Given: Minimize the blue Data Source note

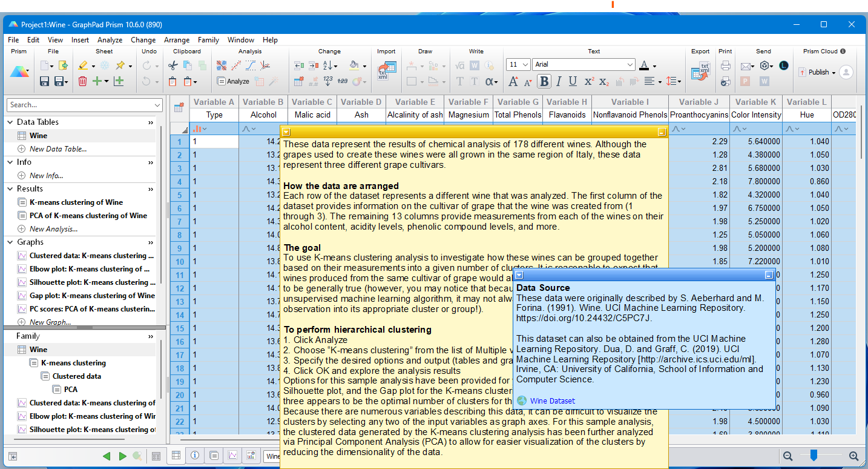Looking at the screenshot, I should pos(769,275).
